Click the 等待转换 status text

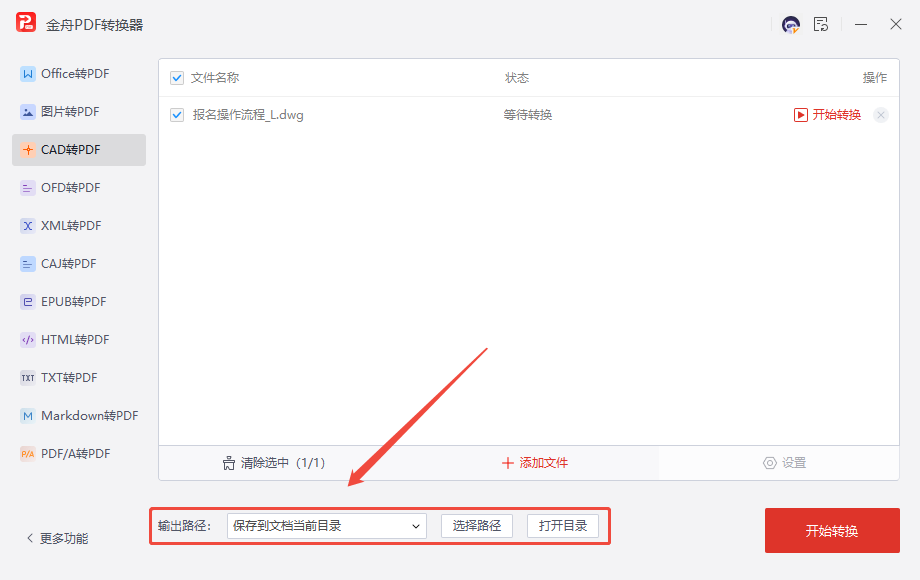(x=527, y=115)
